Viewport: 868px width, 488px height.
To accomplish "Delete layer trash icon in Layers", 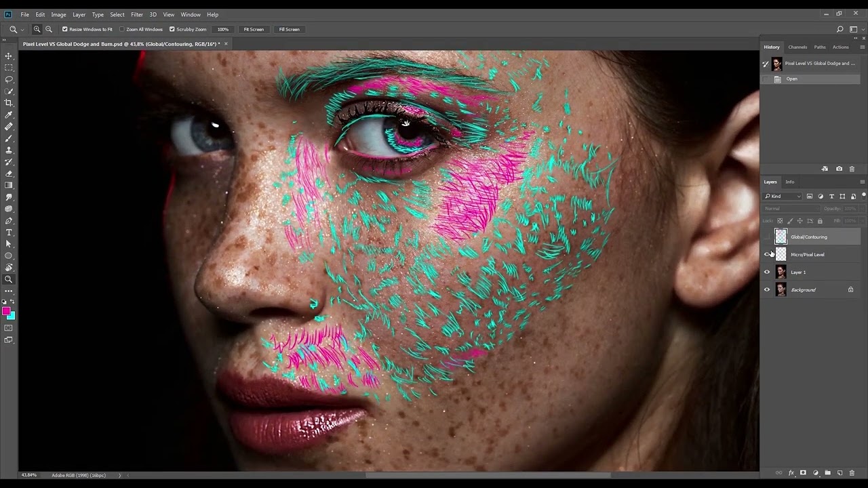I will click(852, 472).
